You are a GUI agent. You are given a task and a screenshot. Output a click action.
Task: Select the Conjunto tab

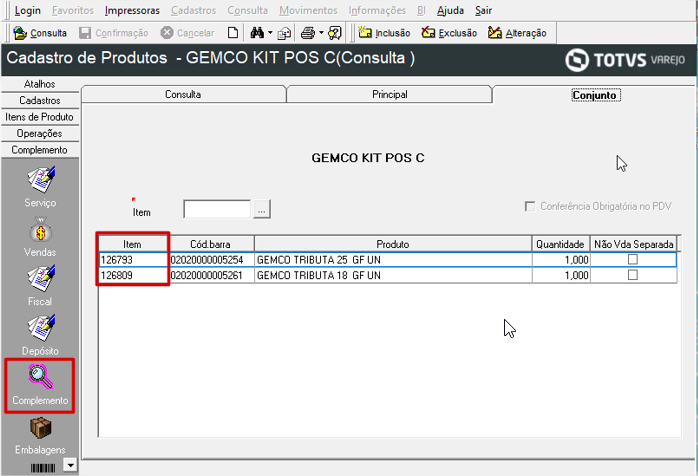pyautogui.click(x=595, y=95)
